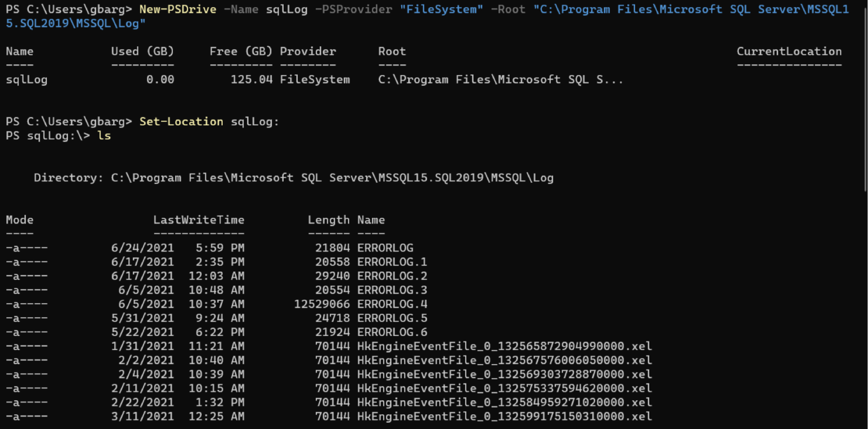Click the ERRORLOG.5 entry

392,317
